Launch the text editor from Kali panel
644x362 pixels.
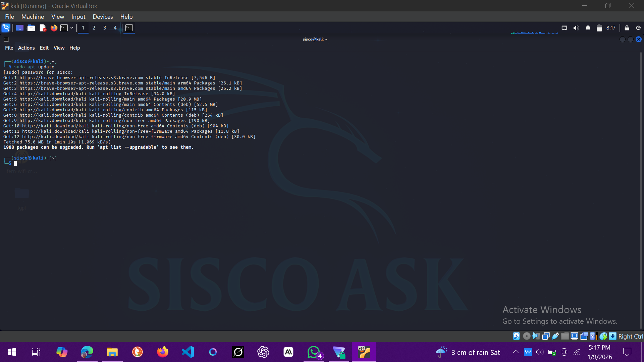43,28
